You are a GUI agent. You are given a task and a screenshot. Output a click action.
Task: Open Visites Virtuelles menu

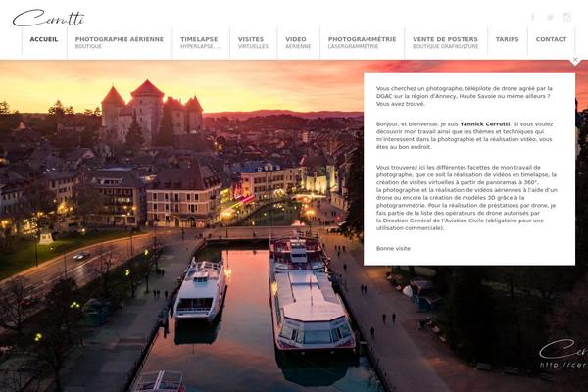pos(253,42)
